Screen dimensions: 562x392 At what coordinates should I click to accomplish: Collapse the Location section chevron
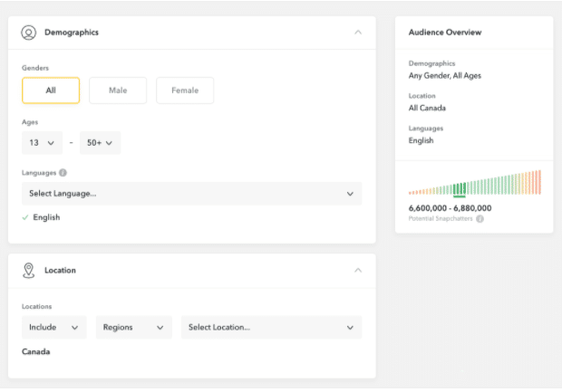pyautogui.click(x=358, y=270)
